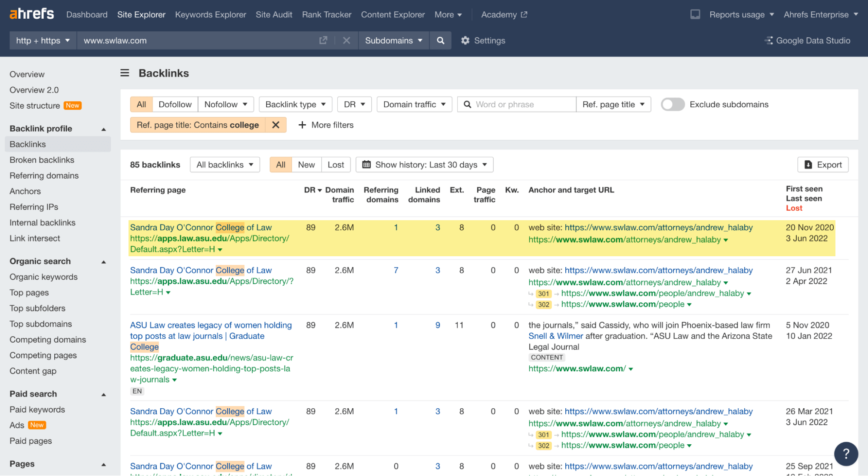Toggle the Exclude subdomains switch
This screenshot has width=868, height=476.
[x=672, y=104]
